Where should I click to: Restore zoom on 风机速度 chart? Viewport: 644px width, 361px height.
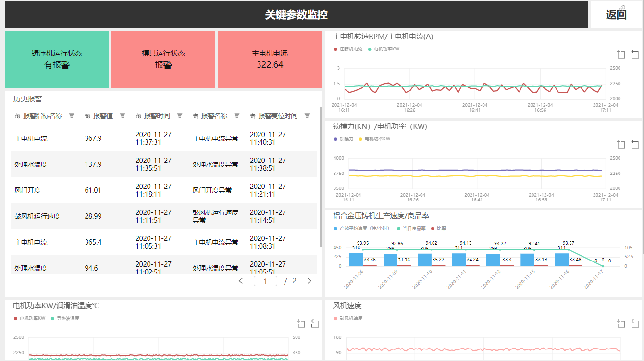click(635, 324)
